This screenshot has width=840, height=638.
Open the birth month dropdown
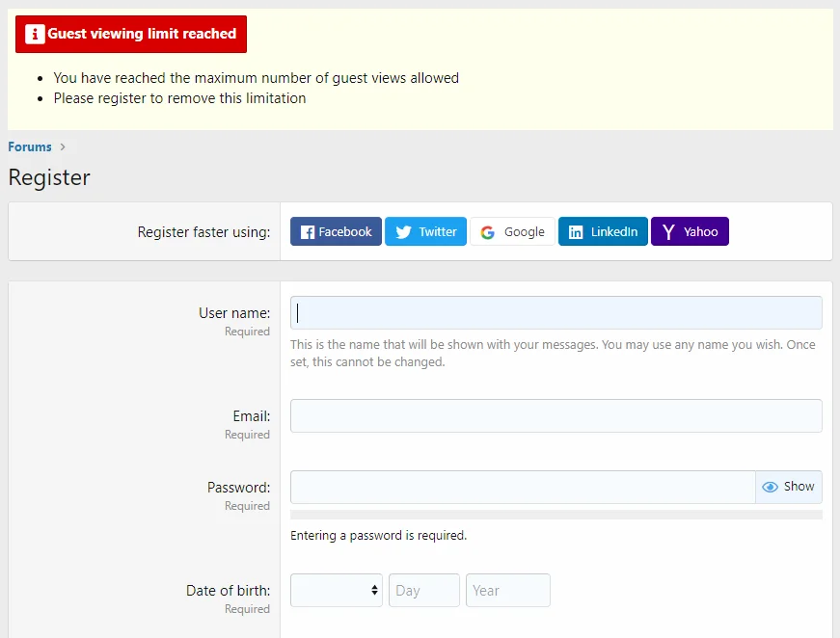[x=337, y=591]
